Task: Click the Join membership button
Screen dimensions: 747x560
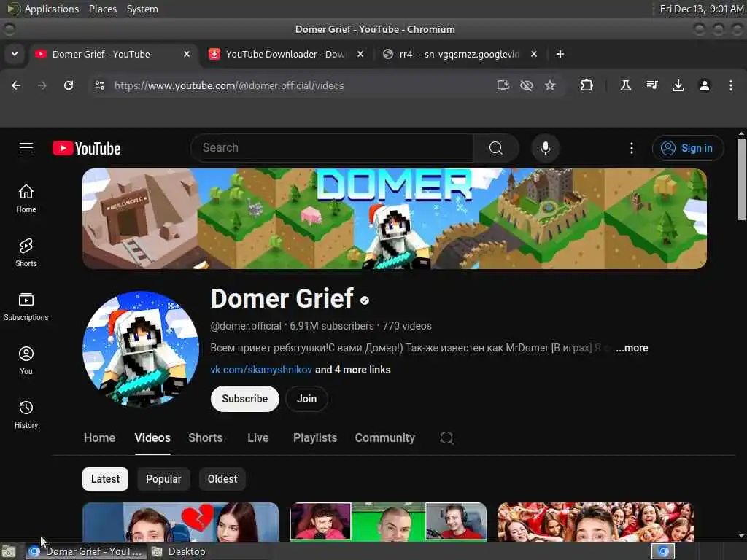Action: (307, 399)
